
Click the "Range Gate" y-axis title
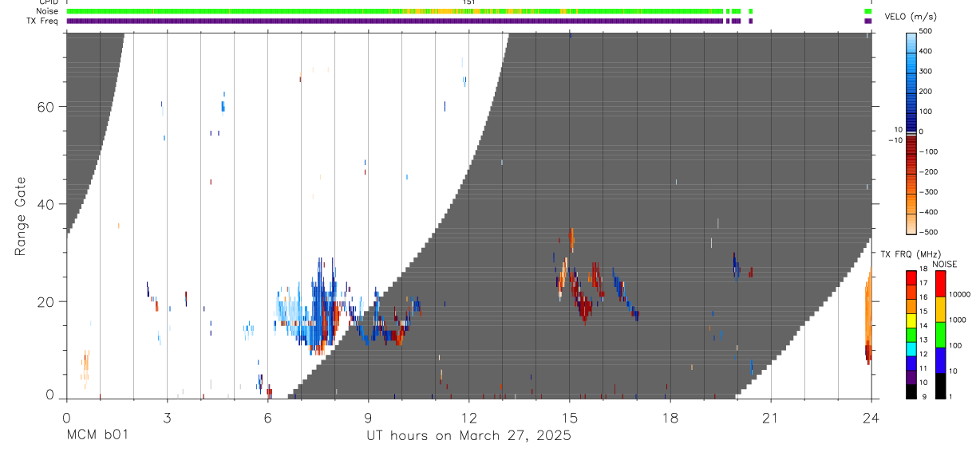coord(22,215)
